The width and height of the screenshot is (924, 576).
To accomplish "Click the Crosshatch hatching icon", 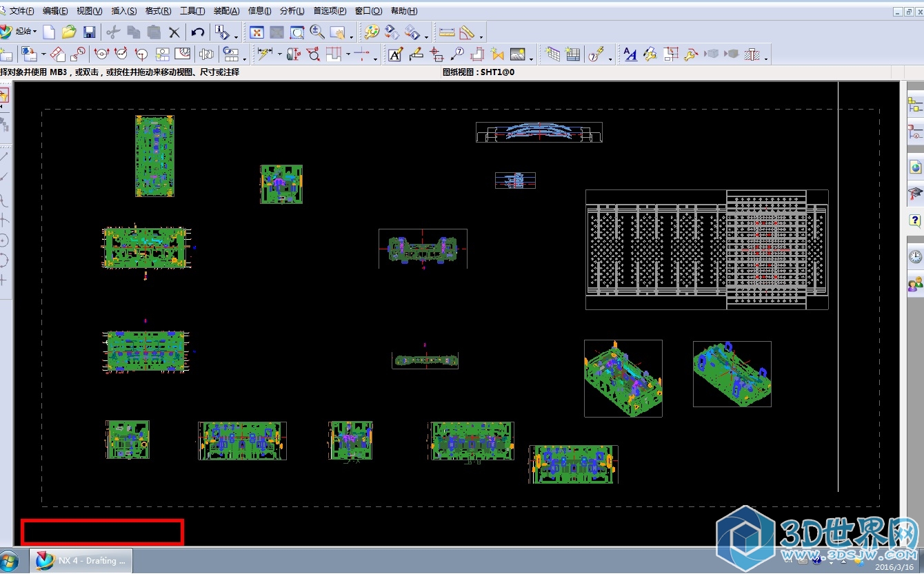I will pos(753,54).
